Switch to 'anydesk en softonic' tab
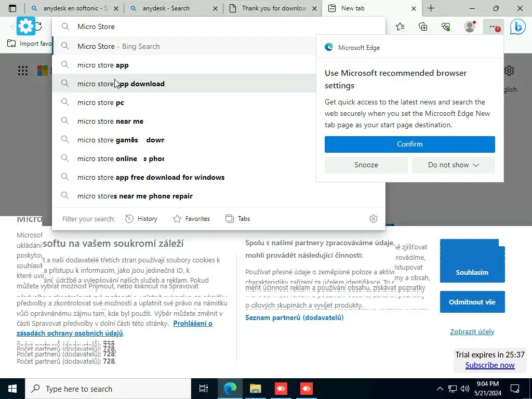The image size is (532, 399). pyautogui.click(x=74, y=8)
